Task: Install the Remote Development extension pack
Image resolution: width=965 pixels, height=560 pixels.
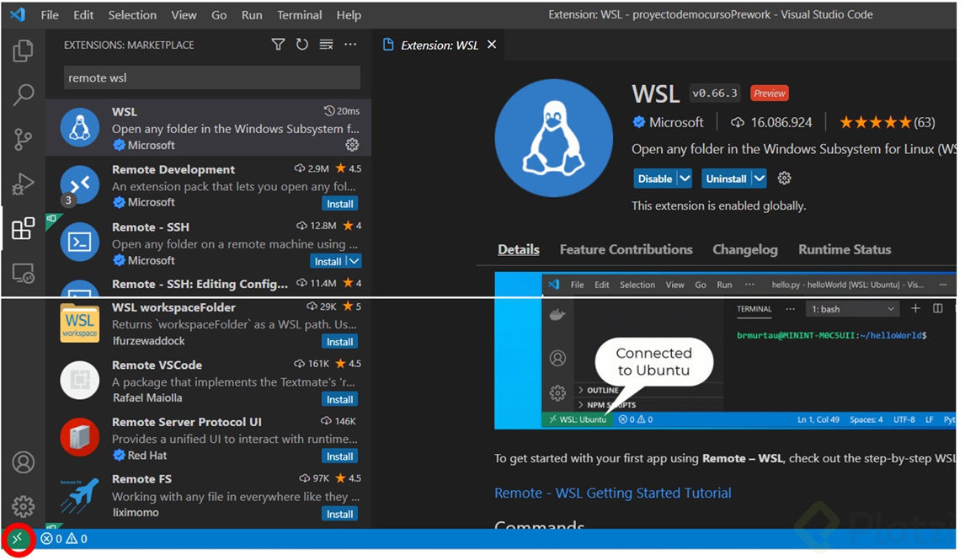Action: [339, 204]
